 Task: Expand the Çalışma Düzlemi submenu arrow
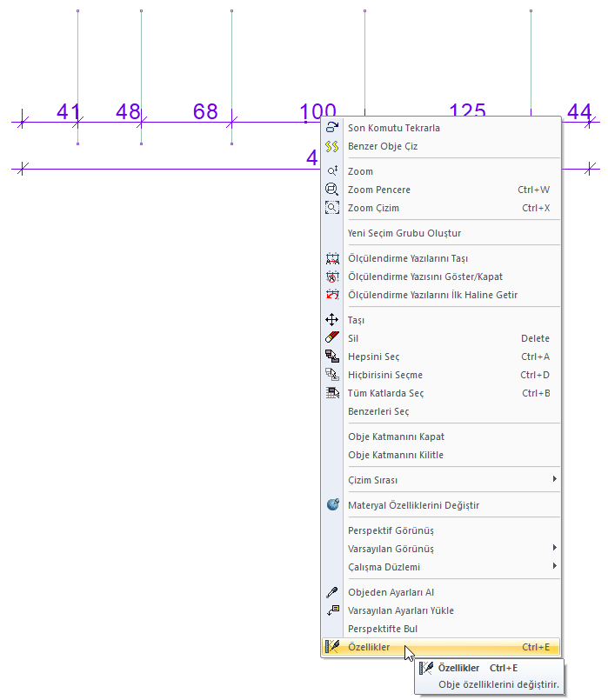(554, 566)
